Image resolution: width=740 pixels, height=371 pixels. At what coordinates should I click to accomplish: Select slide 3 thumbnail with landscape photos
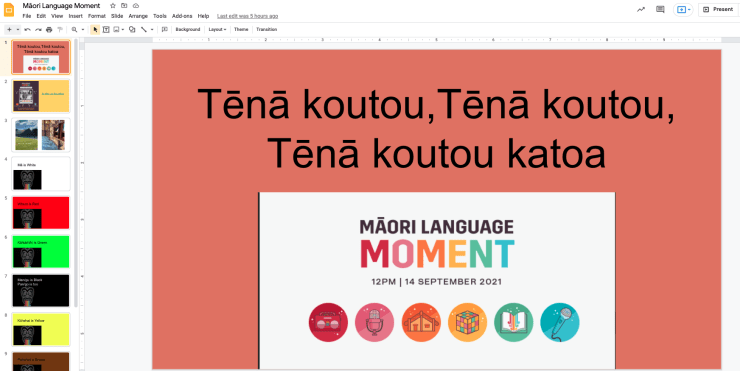41,135
